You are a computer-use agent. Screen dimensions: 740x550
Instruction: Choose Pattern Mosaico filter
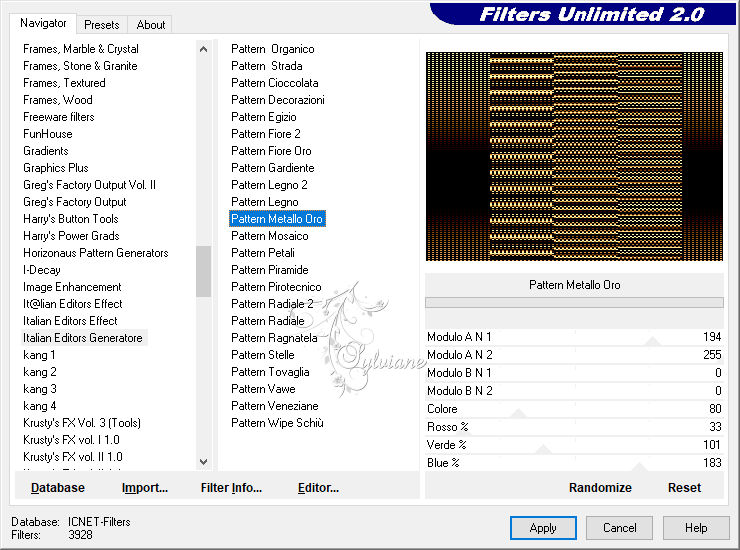(269, 236)
